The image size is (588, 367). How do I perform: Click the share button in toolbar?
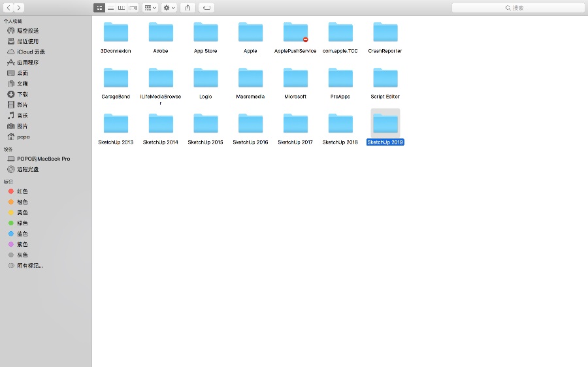pos(188,7)
